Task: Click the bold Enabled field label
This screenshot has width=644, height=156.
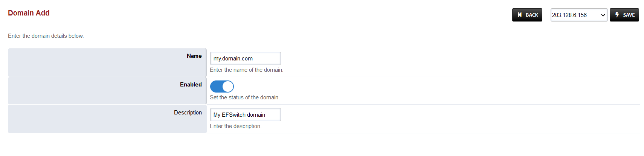Action: (x=191, y=85)
